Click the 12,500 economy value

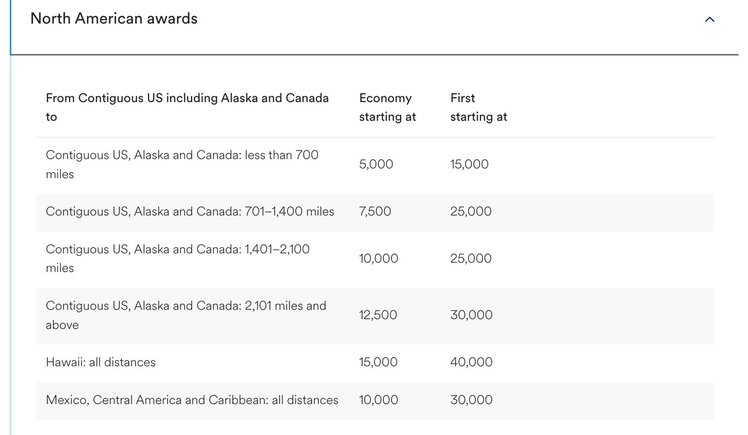[x=378, y=315]
